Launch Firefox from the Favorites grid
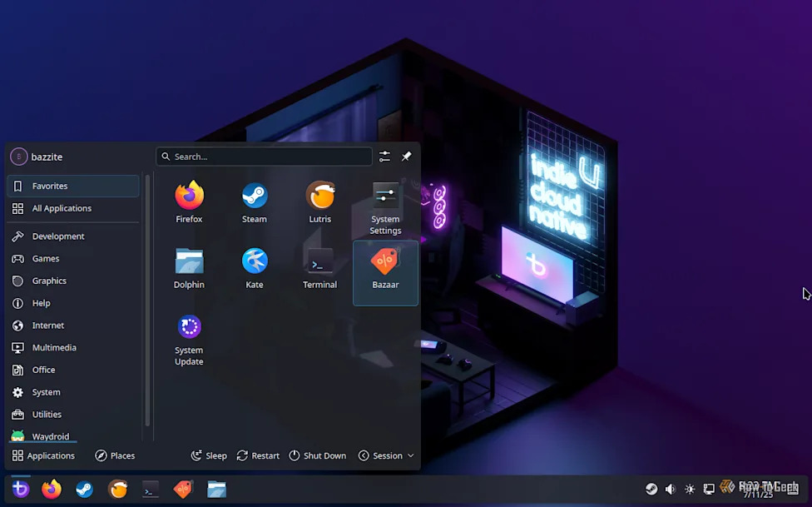The height and width of the screenshot is (507, 812). click(189, 202)
